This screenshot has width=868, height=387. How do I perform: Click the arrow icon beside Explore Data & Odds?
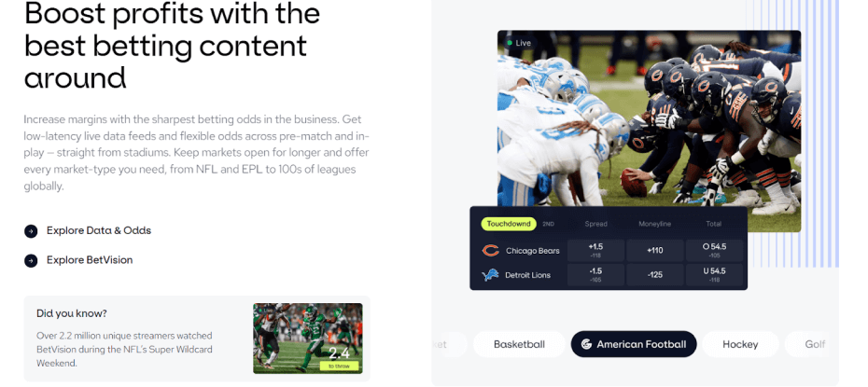tap(31, 231)
